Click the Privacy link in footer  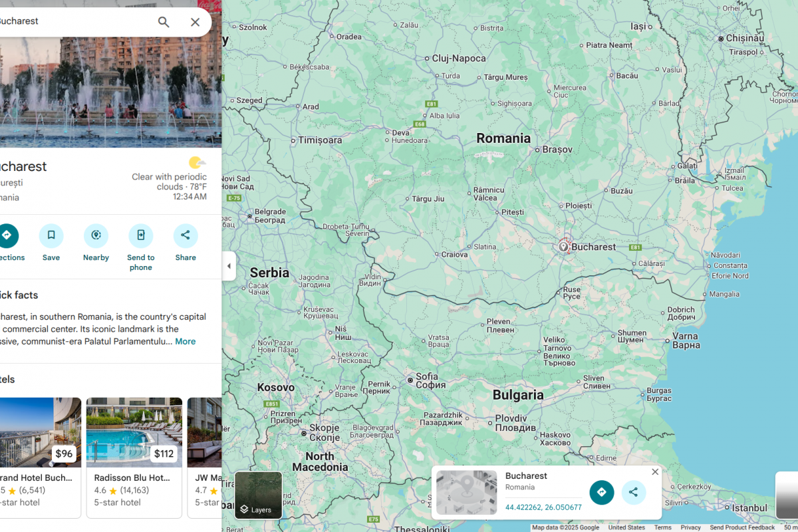point(690,527)
